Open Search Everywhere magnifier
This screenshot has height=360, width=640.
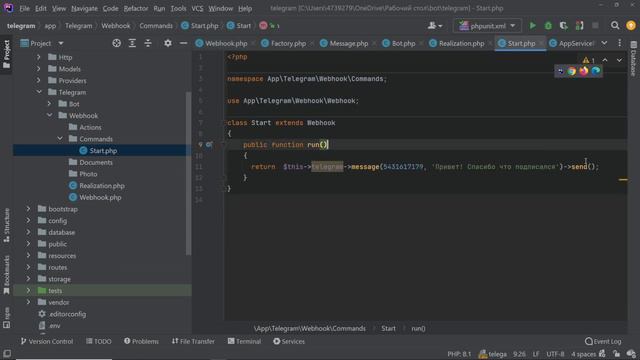click(x=615, y=26)
